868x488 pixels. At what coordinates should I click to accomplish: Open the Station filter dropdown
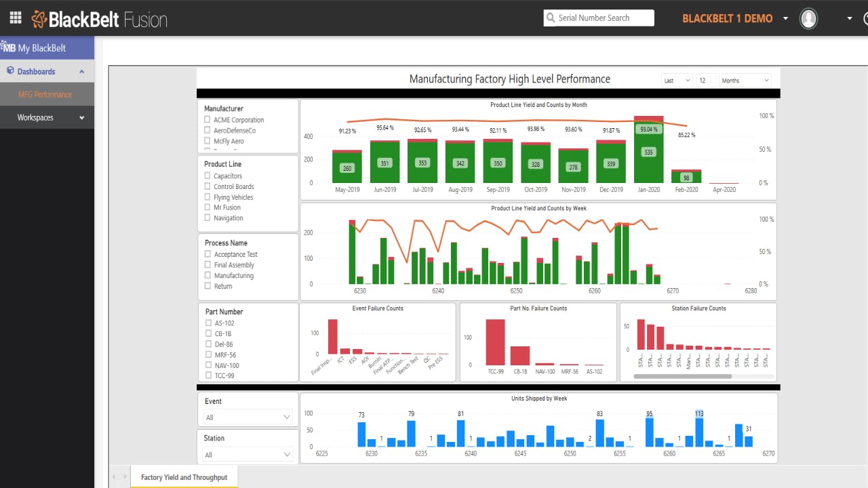pyautogui.click(x=248, y=455)
